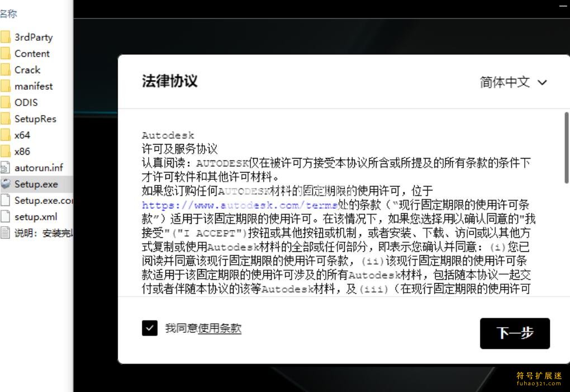
Task: Open the 使用条款 link
Action: (x=219, y=328)
